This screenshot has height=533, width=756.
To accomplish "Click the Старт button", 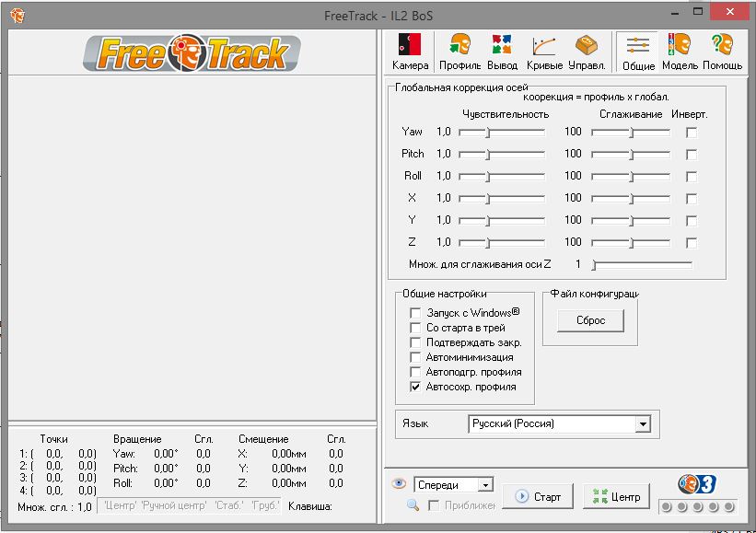I will tap(538, 496).
